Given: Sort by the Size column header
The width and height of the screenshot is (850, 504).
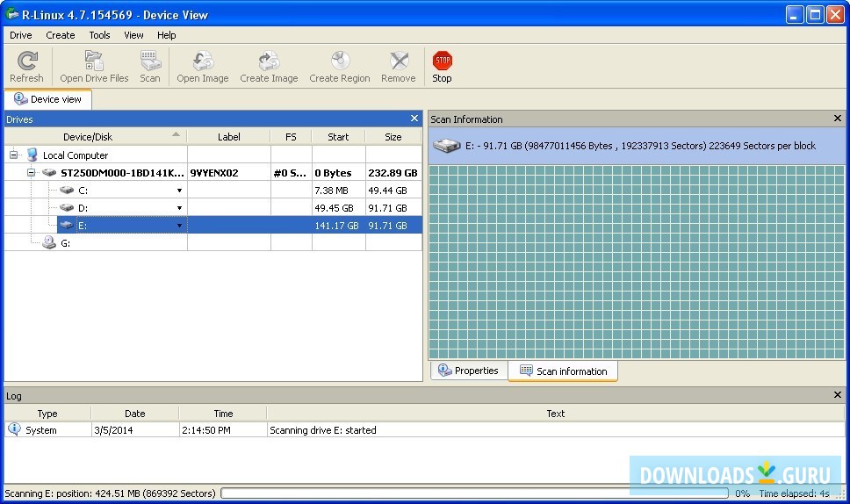Looking at the screenshot, I should 393,137.
